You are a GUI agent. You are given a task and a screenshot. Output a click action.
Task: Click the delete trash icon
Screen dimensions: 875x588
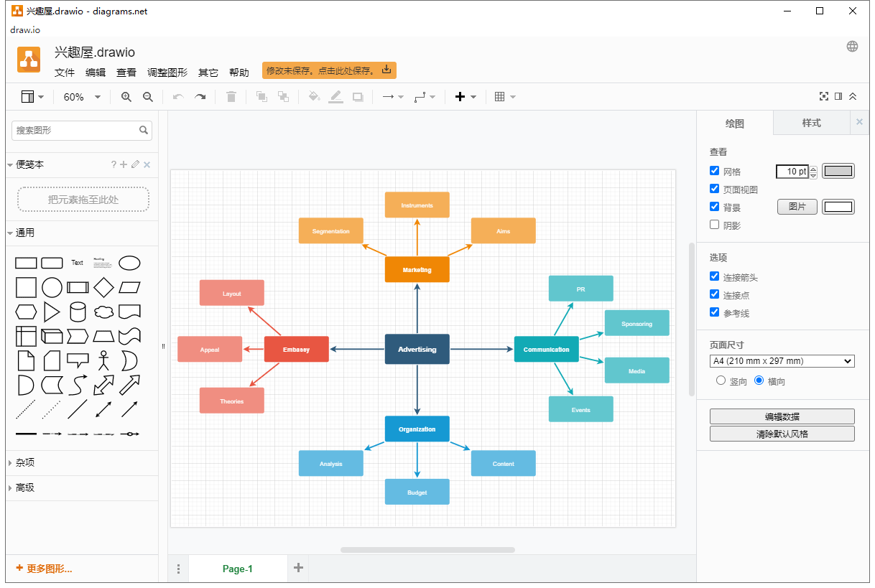231,97
